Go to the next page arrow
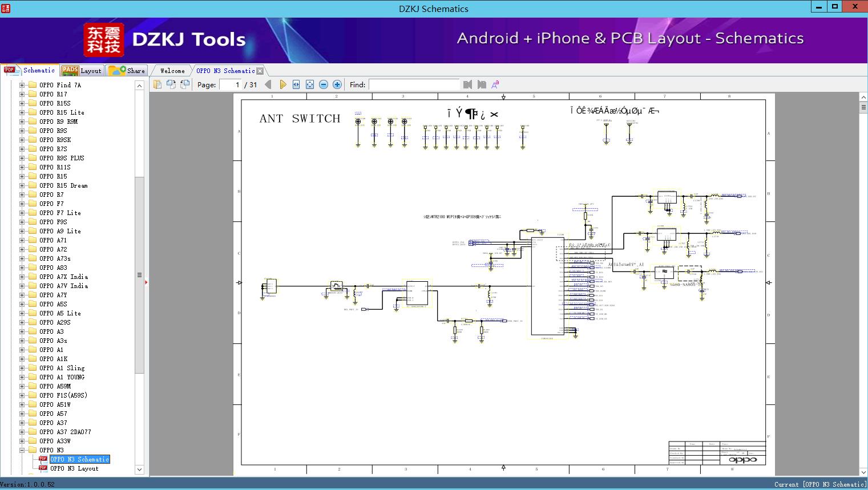Screen dimensions: 868x490 tap(282, 84)
